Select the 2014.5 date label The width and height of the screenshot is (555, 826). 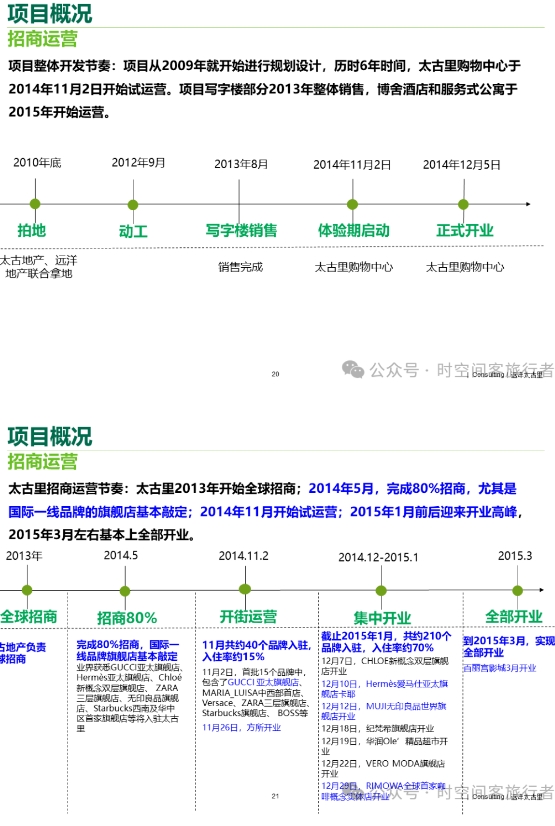coord(121,555)
